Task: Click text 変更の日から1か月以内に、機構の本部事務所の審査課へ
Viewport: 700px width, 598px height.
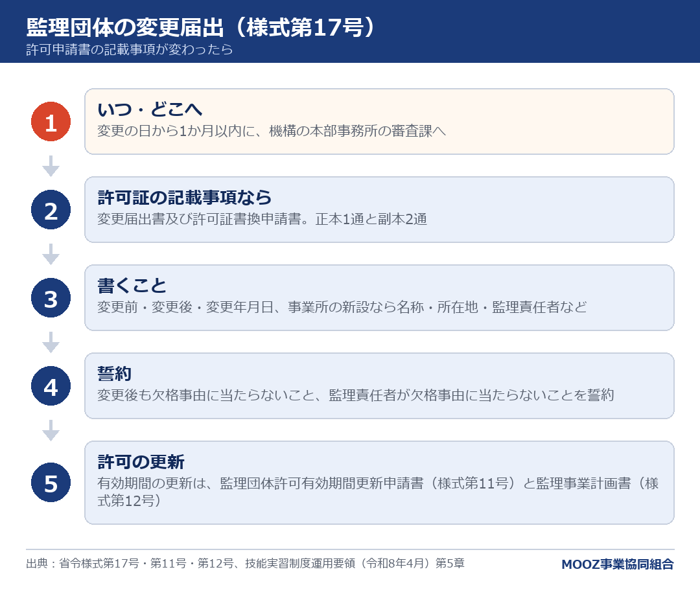Action: (x=272, y=131)
